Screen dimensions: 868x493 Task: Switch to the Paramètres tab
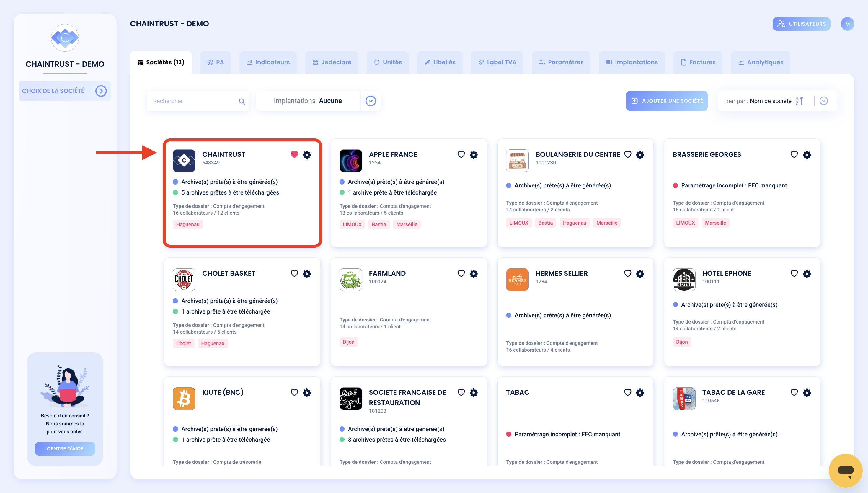point(561,62)
